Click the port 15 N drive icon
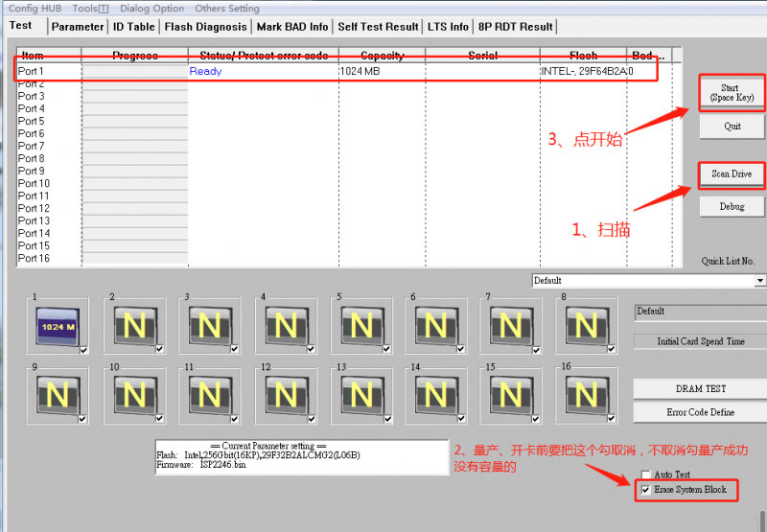 tap(511, 396)
